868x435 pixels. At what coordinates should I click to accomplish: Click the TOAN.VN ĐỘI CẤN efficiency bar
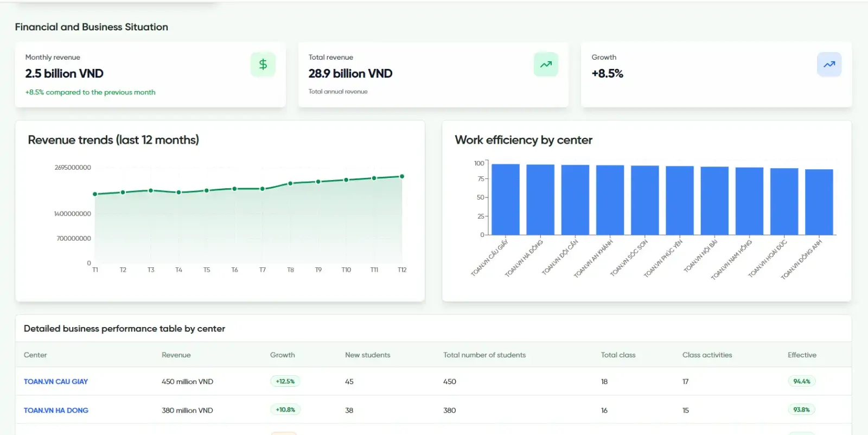click(x=575, y=200)
